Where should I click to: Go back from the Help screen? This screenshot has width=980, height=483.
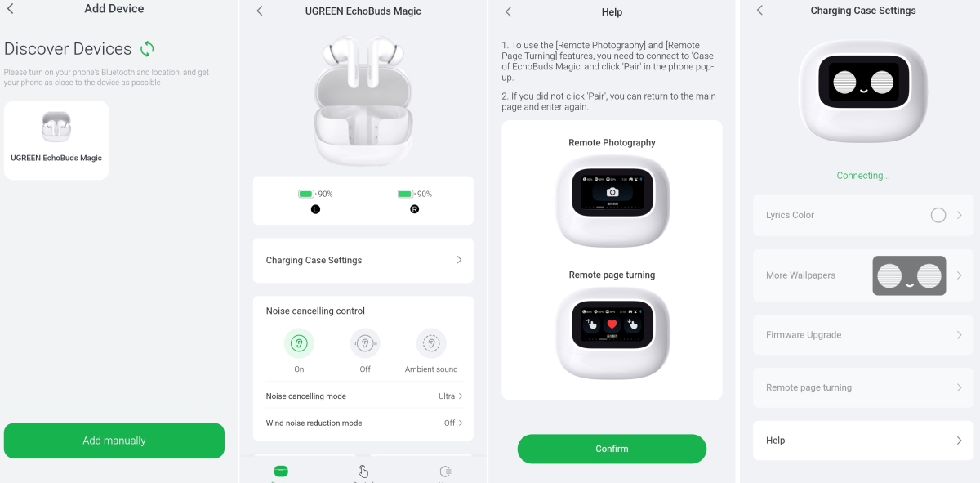(x=508, y=11)
